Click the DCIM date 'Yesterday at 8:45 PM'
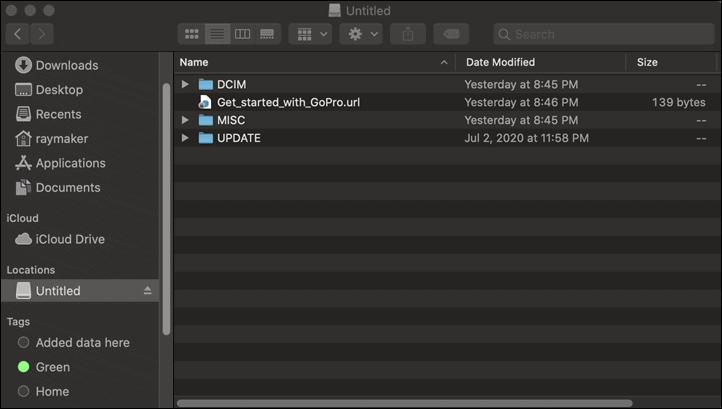 [521, 84]
